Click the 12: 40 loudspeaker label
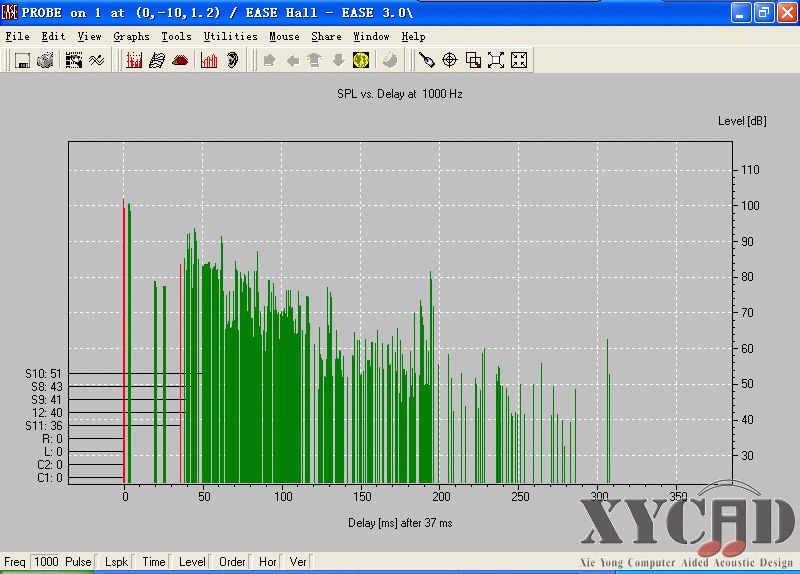 pyautogui.click(x=47, y=413)
